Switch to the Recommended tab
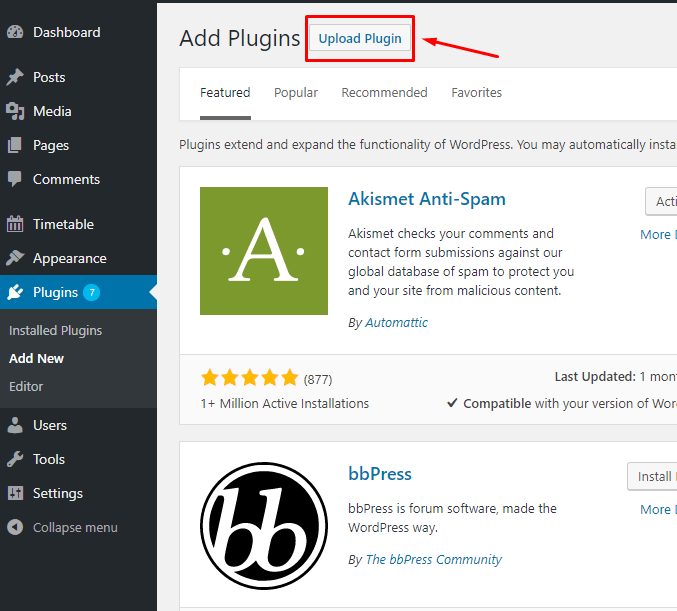677x611 pixels. [x=384, y=93]
